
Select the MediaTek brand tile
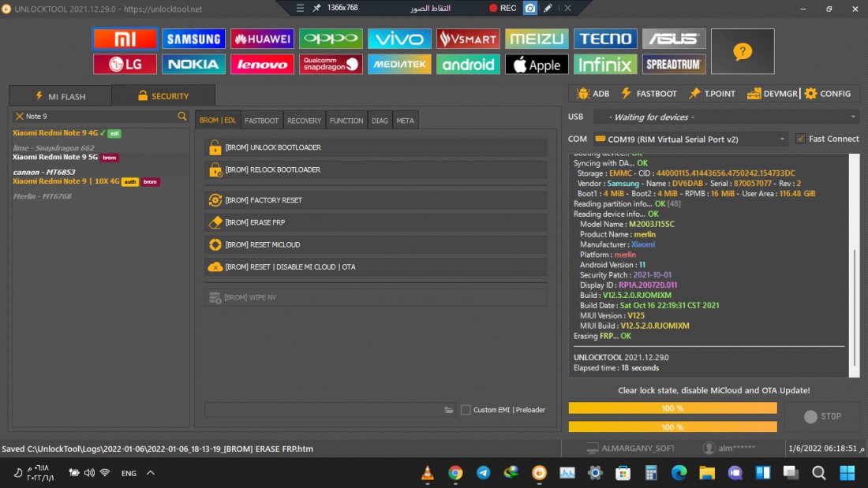[x=399, y=64]
